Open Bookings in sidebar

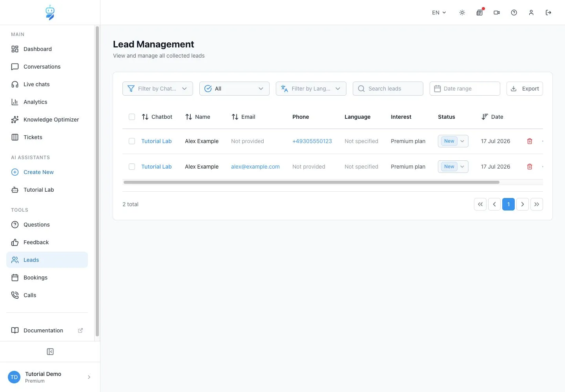(x=47, y=278)
